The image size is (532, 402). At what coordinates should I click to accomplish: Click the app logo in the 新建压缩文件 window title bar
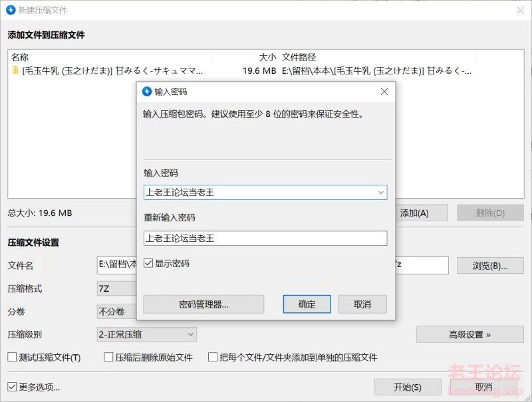[x=11, y=10]
